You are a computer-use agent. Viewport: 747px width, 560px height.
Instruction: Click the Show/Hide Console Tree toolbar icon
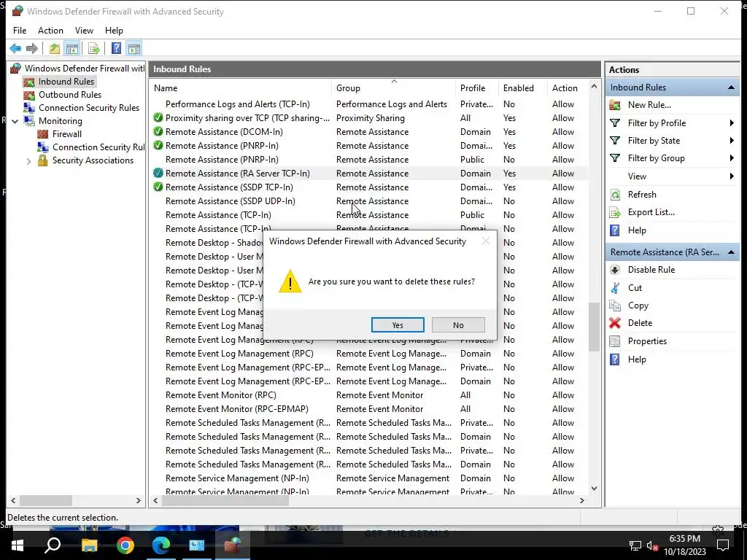click(x=72, y=48)
